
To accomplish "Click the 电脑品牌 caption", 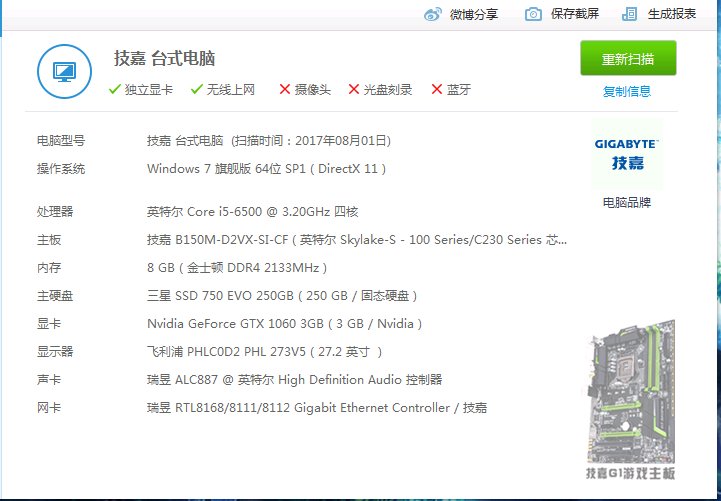I will (x=627, y=202).
